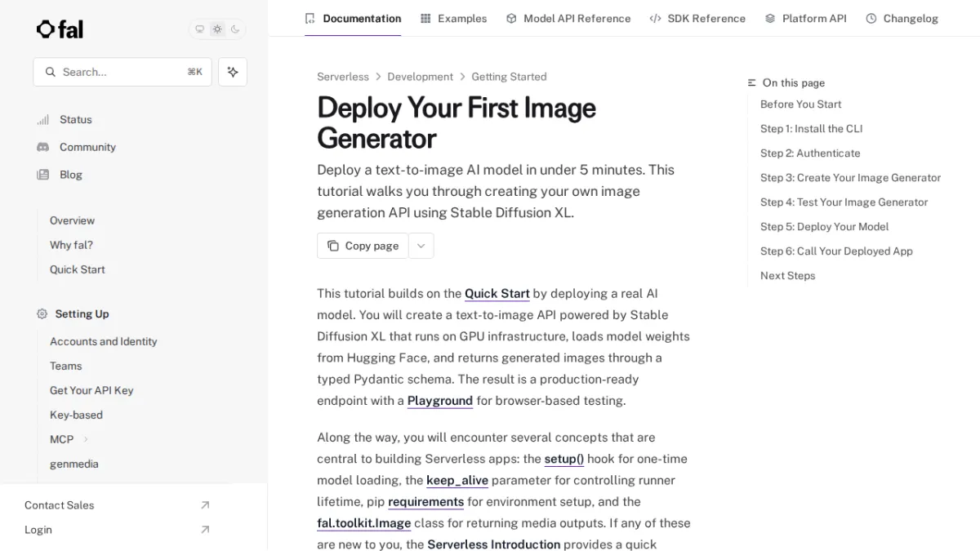The width and height of the screenshot is (980, 551).
Task: Jump to Step 1: Install the CLI
Action: [x=811, y=129]
